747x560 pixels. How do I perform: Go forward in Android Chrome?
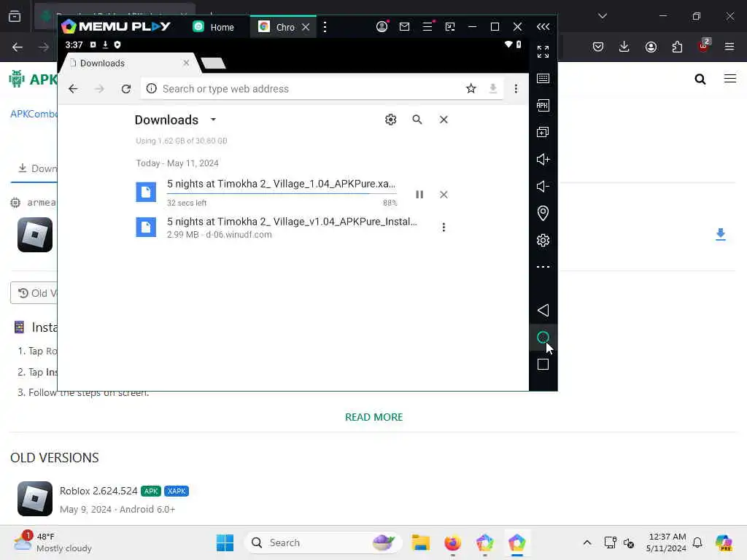pyautogui.click(x=99, y=88)
